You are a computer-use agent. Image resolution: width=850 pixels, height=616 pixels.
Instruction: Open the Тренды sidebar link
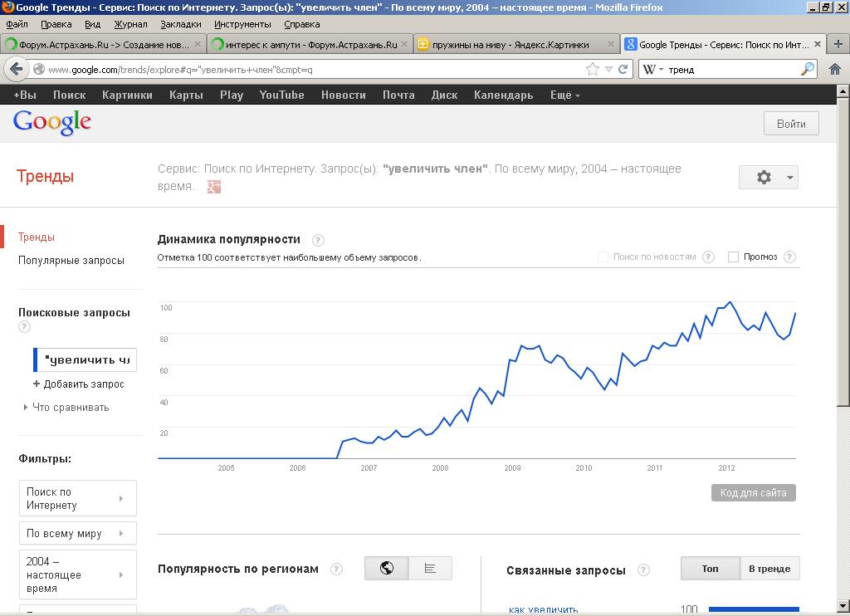(x=37, y=237)
